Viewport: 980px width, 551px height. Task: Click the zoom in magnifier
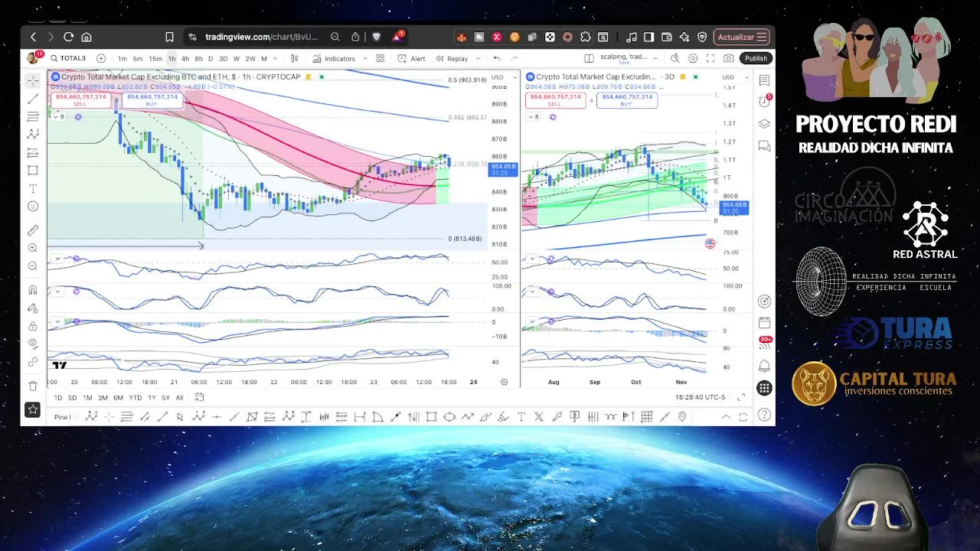coord(33,248)
